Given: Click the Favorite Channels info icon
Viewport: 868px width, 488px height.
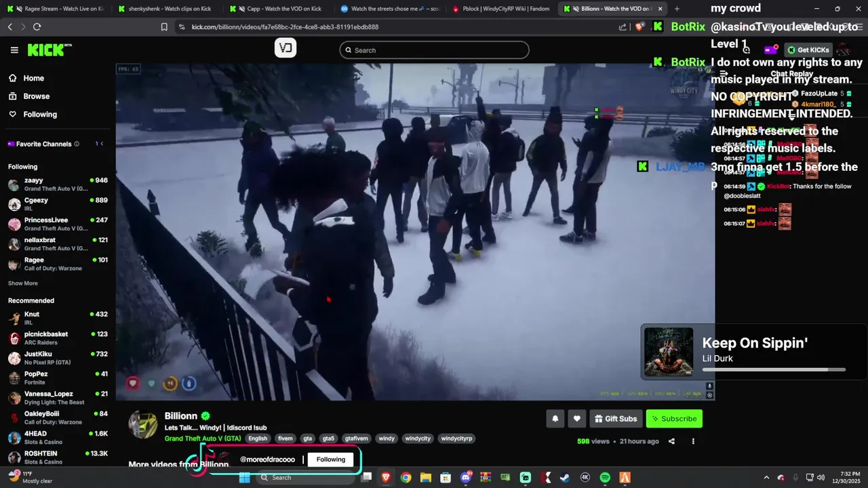Looking at the screenshot, I should (x=77, y=144).
